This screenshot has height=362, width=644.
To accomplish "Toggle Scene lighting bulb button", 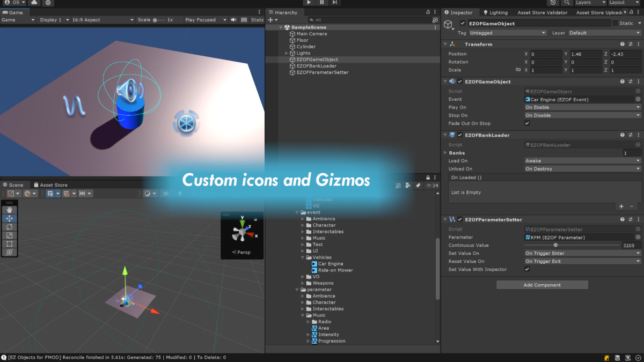I will 180,194.
